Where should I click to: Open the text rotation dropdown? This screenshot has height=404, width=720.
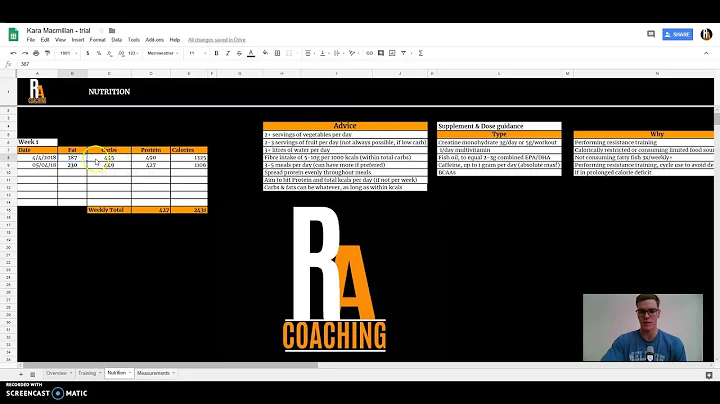(x=354, y=53)
